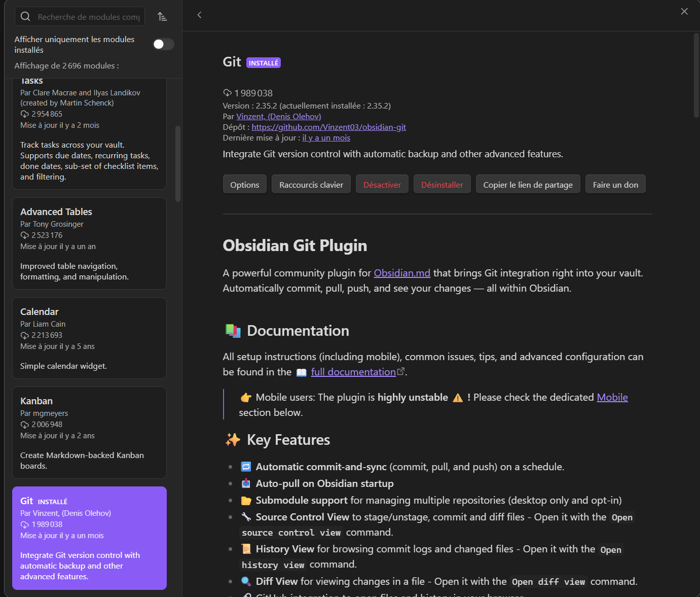This screenshot has width=700, height=597.
Task: Click Copier le lien de partage
Action: click(528, 184)
